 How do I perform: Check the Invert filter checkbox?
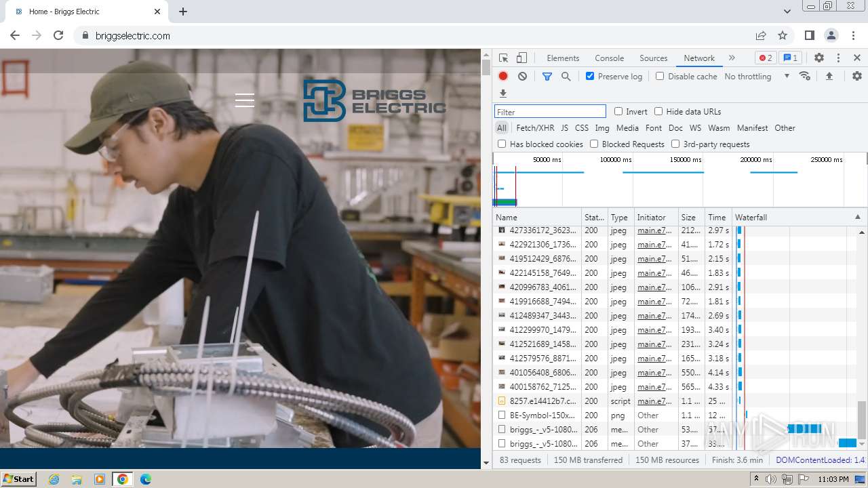click(x=618, y=111)
